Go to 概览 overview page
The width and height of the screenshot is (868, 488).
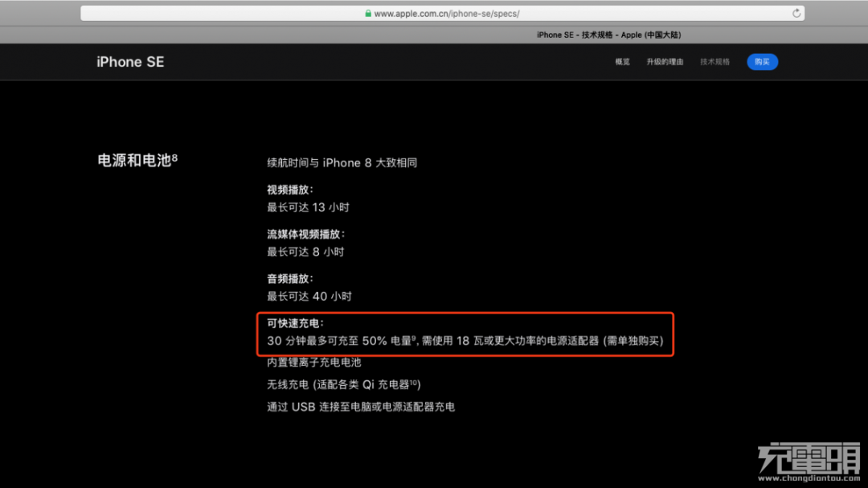click(622, 62)
